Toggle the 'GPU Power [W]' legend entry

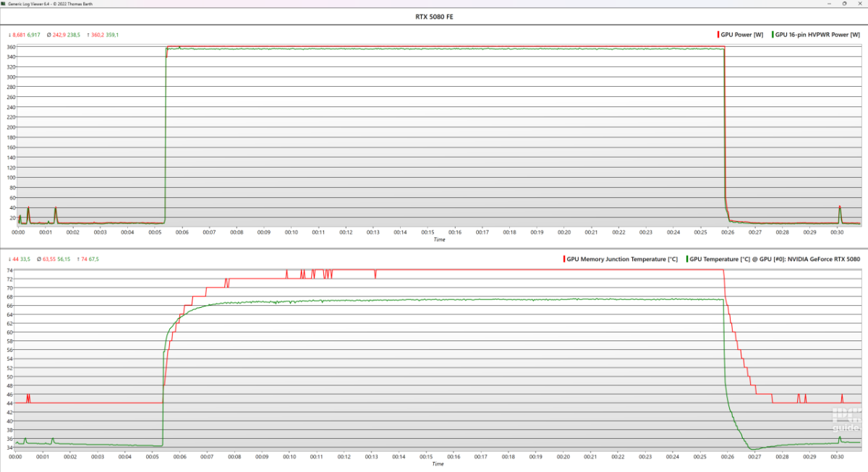pos(740,35)
